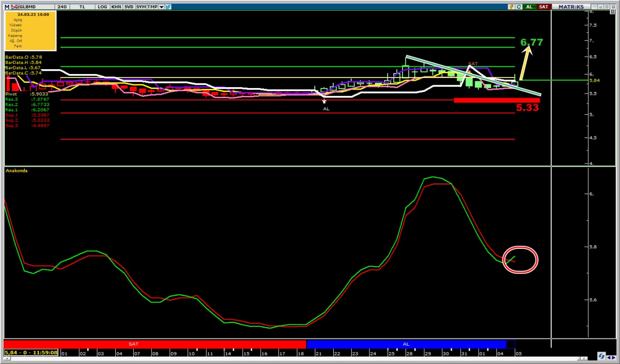This screenshot has height=364, width=620.
Task: Click the SYM toolbar item
Action: 141,7
